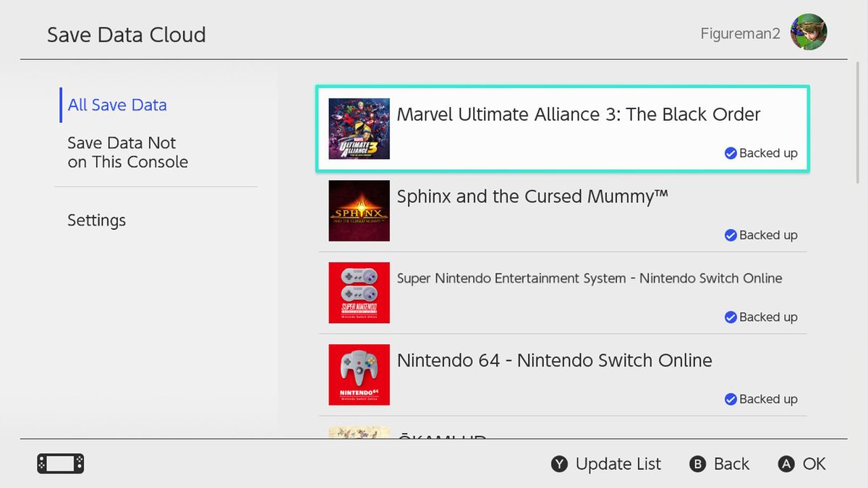Select the All Save Data tab
The width and height of the screenshot is (868, 488).
pyautogui.click(x=117, y=105)
